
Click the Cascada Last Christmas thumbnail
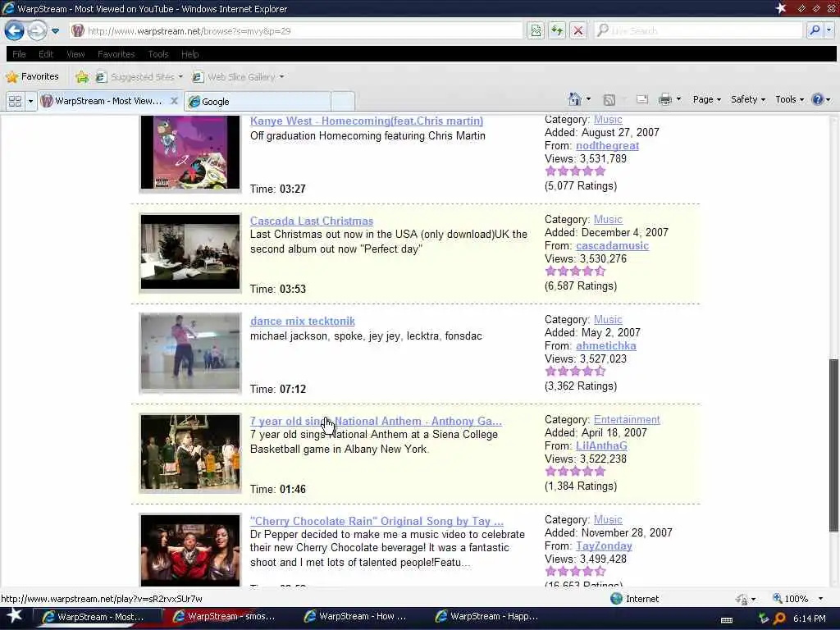(x=190, y=252)
